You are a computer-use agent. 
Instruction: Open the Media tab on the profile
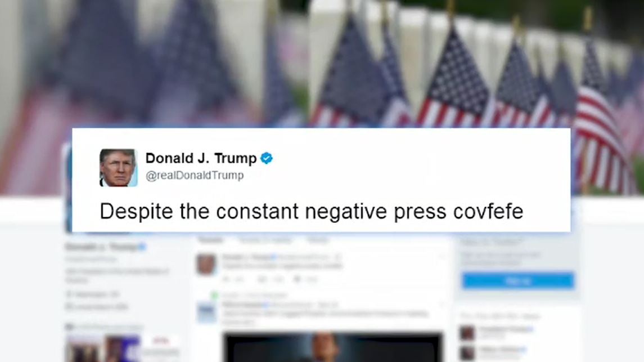(318, 240)
